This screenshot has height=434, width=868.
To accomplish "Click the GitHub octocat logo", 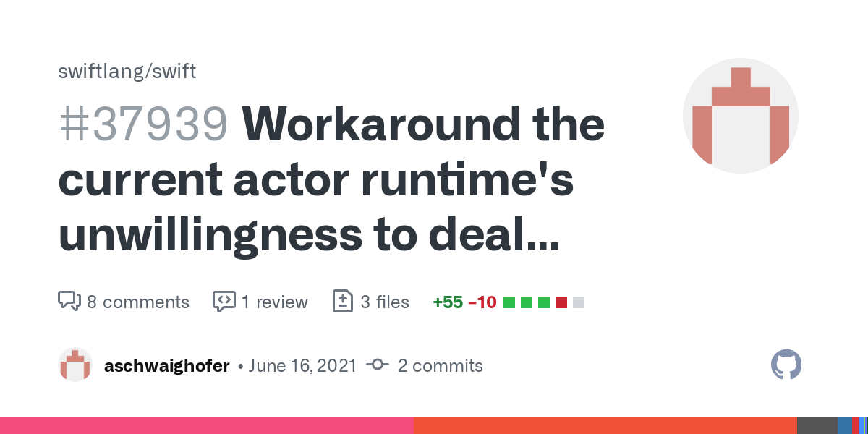I will (x=786, y=365).
